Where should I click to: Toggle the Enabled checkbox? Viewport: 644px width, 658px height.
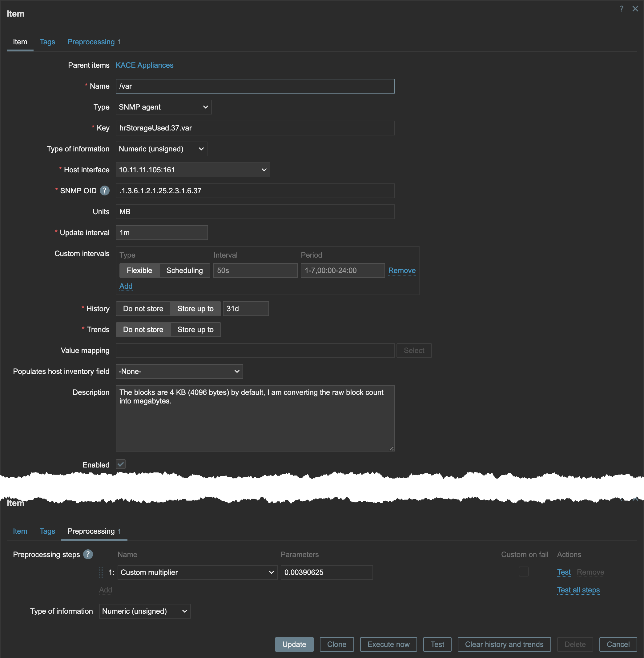coord(121,464)
